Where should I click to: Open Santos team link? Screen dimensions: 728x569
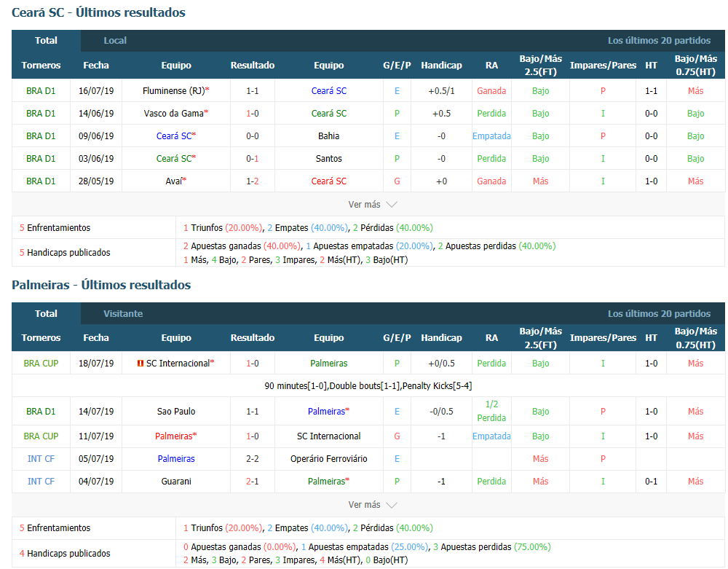coord(329,158)
